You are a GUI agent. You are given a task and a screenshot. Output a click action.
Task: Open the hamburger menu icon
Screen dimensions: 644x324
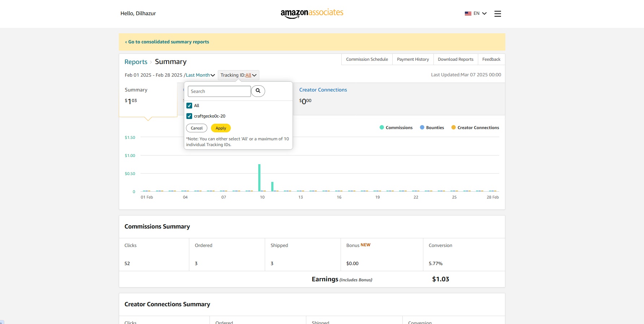(x=498, y=14)
